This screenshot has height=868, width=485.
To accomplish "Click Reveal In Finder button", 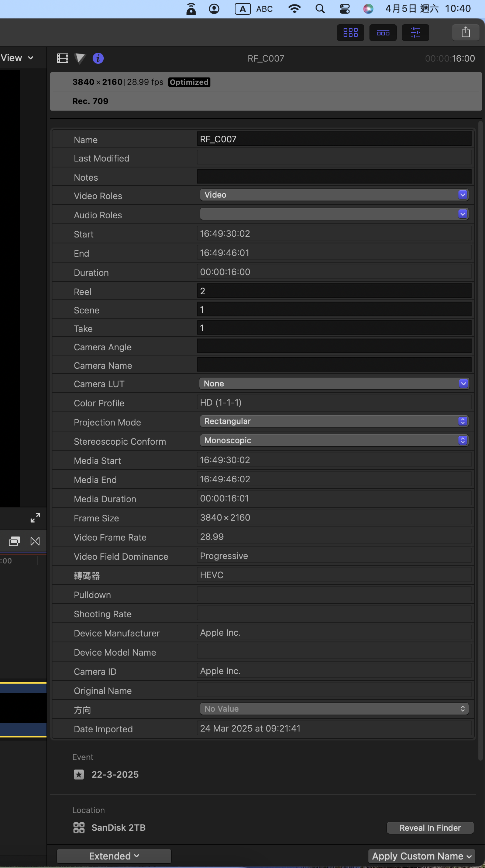I will tap(430, 828).
